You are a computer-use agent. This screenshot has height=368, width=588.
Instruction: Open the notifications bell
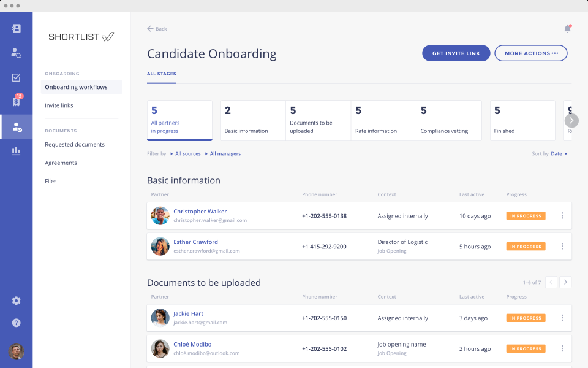pyautogui.click(x=567, y=28)
